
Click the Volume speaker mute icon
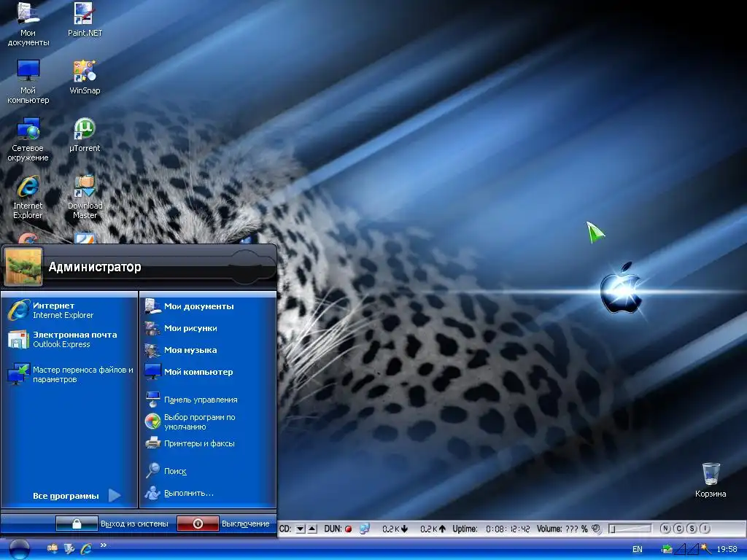tap(596, 529)
